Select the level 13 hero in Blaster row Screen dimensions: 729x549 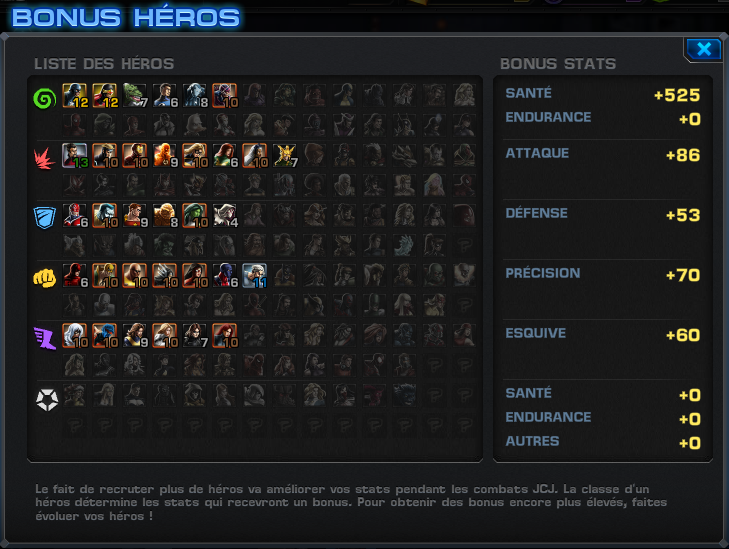pos(74,155)
